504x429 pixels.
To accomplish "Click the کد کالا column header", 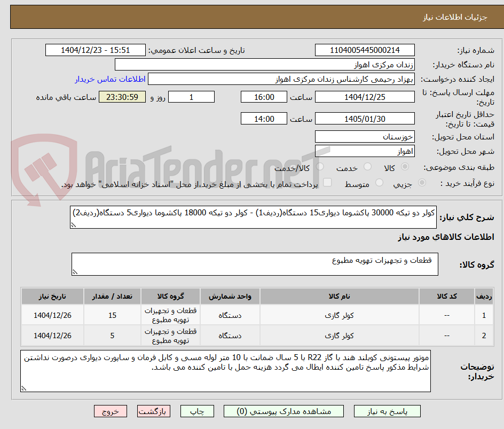I will pyautogui.click(x=447, y=296).
